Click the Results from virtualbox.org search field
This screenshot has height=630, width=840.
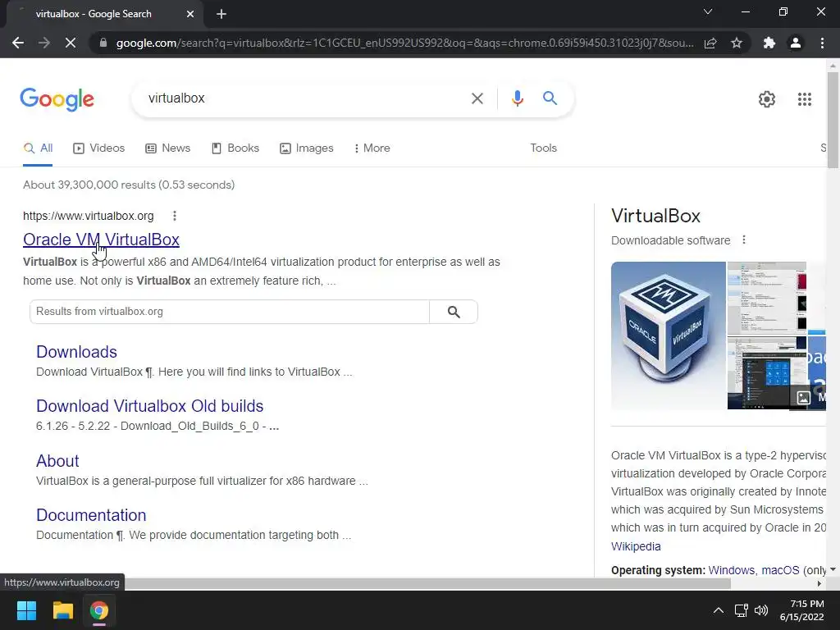(x=230, y=312)
